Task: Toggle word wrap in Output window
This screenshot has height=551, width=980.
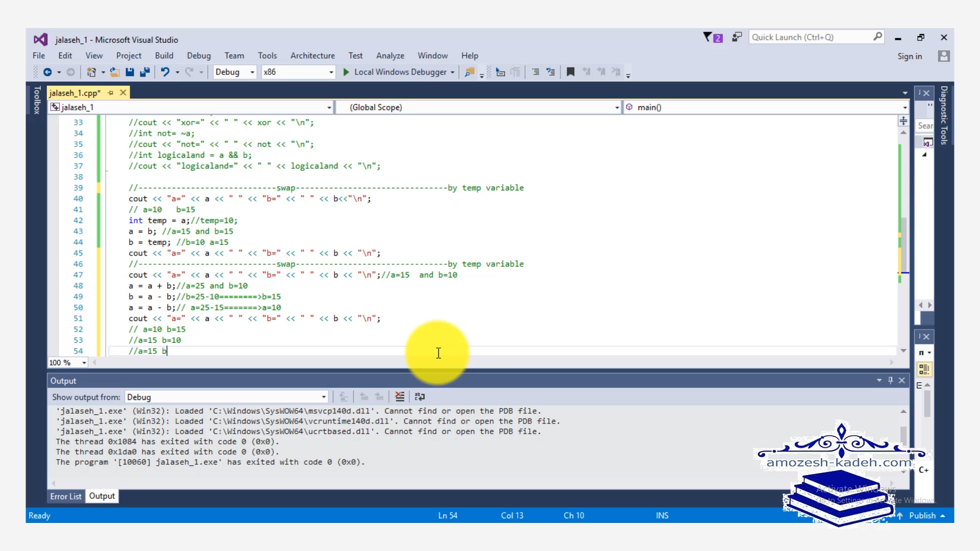Action: [x=420, y=397]
